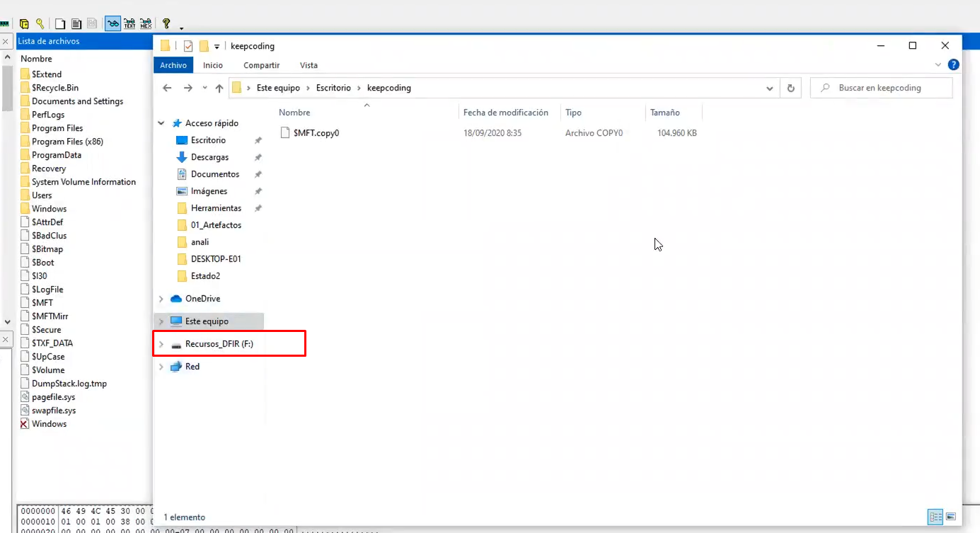Screen dimensions: 980x533
Task: Unpin Herramientas from Acceso rápido
Action: [x=259, y=207]
